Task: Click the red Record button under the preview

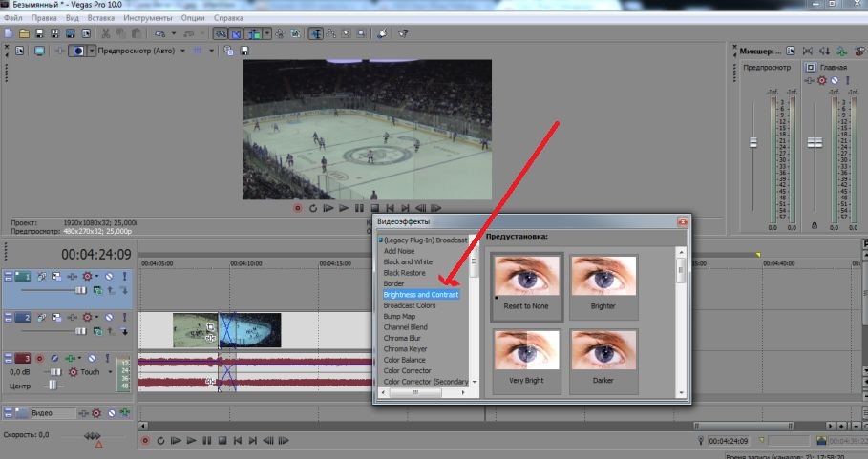Action: pos(298,208)
